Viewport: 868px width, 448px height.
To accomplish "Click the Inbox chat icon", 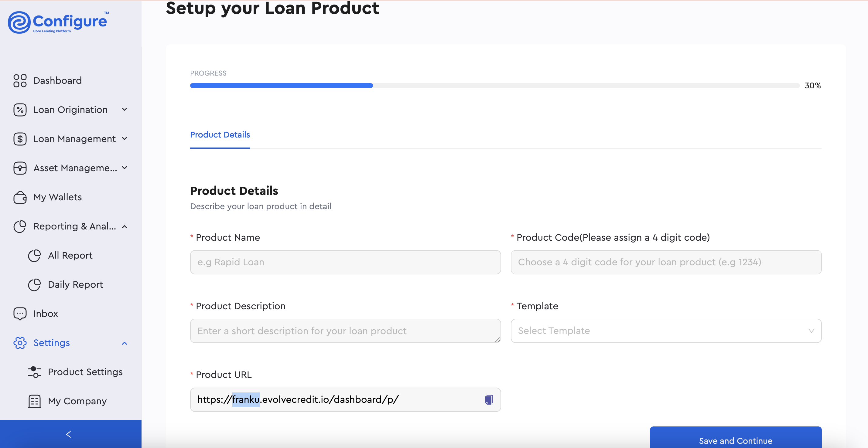I will 20,313.
